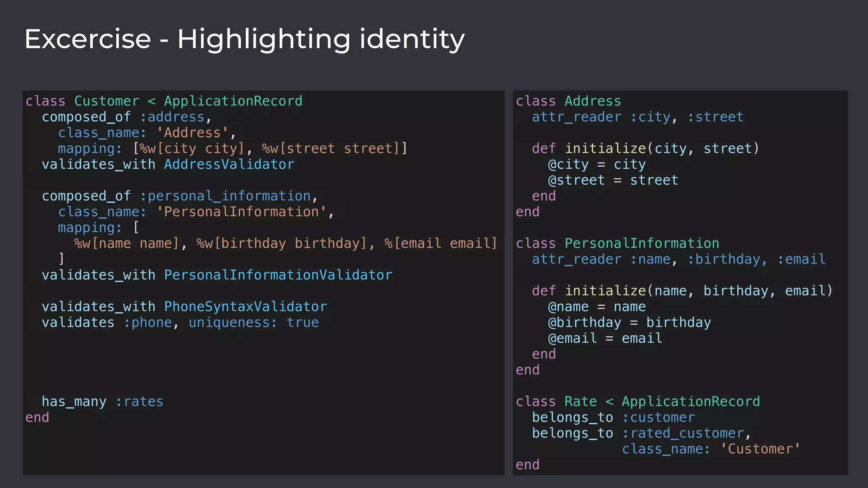Click 'attr_reader :name, :birthday, :email'
The width and height of the screenshot is (868, 488).
[x=679, y=259]
